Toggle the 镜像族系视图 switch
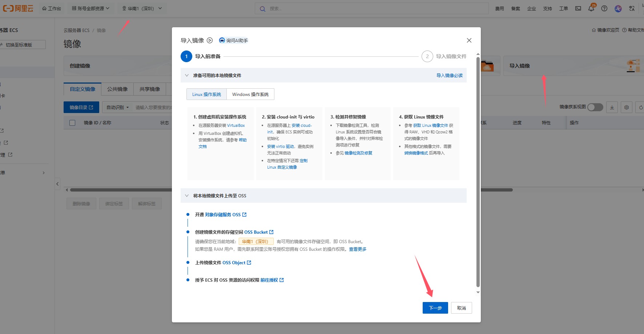This screenshot has height=334, width=644. click(595, 107)
